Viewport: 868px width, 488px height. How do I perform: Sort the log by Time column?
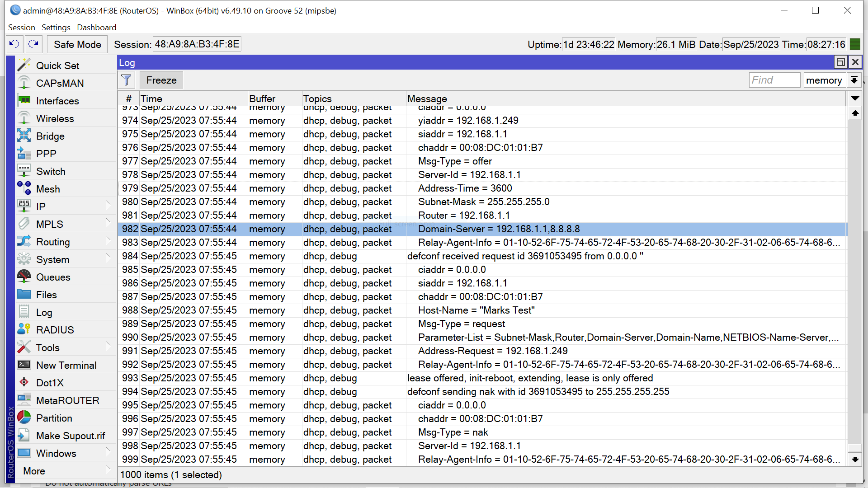tap(193, 99)
